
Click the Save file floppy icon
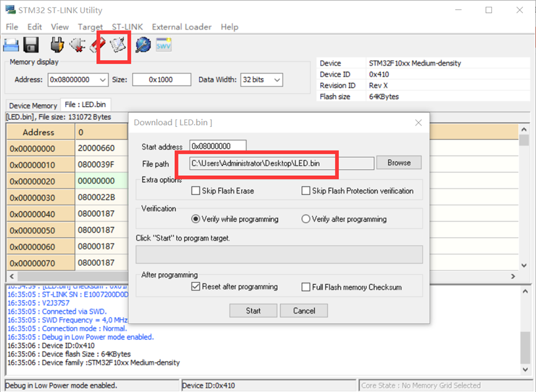pos(31,45)
